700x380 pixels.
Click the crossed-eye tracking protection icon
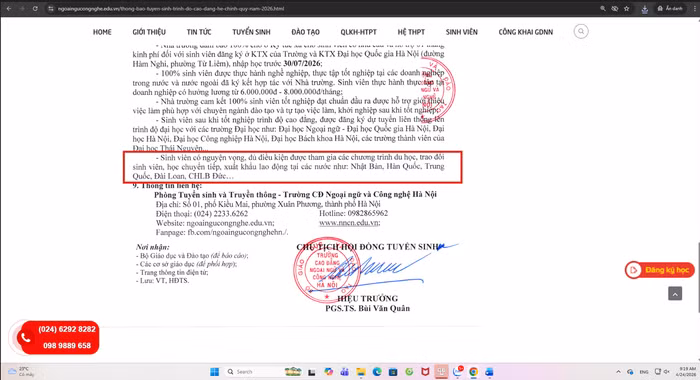[615, 8]
